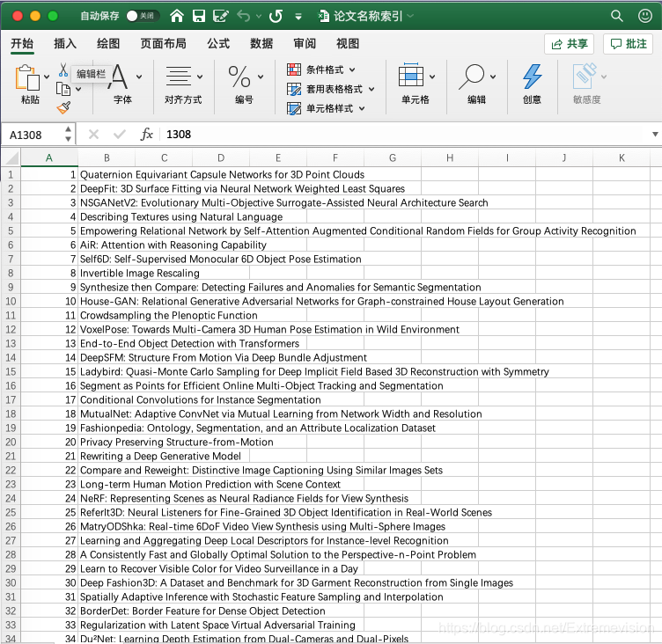Click cell 'Describing Textures using Natural Language'
The width and height of the screenshot is (662, 644).
(181, 217)
